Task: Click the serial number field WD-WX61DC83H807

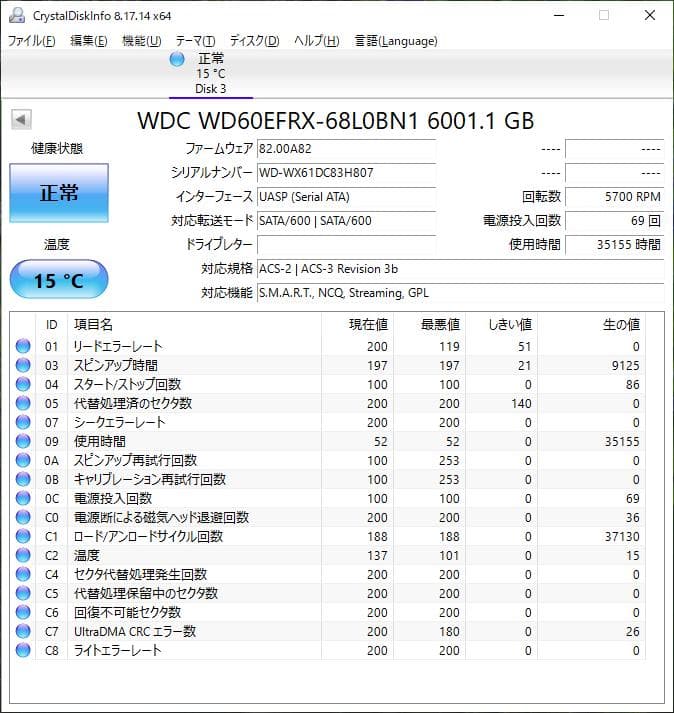Action: point(346,173)
